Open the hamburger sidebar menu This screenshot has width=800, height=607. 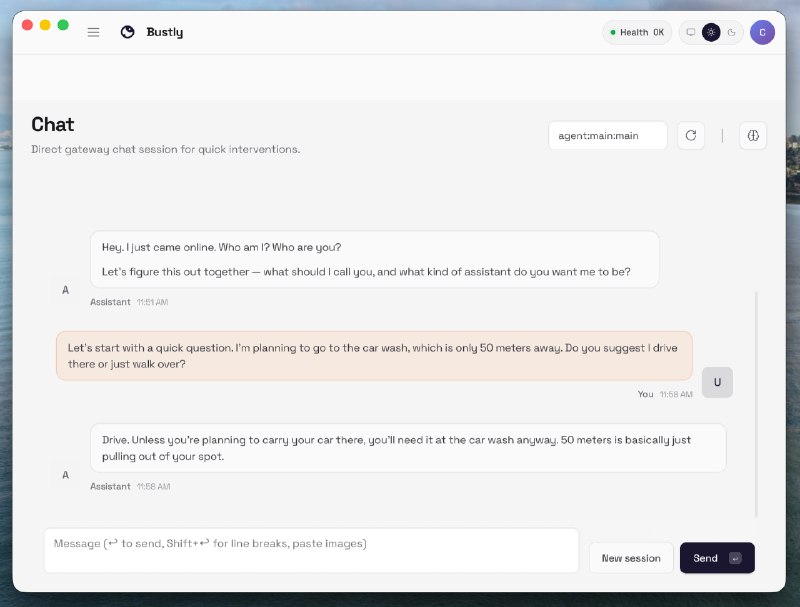93,32
